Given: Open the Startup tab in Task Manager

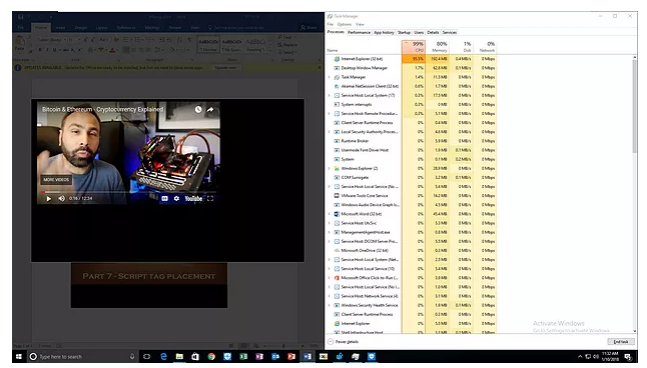Looking at the screenshot, I should pyautogui.click(x=404, y=32).
